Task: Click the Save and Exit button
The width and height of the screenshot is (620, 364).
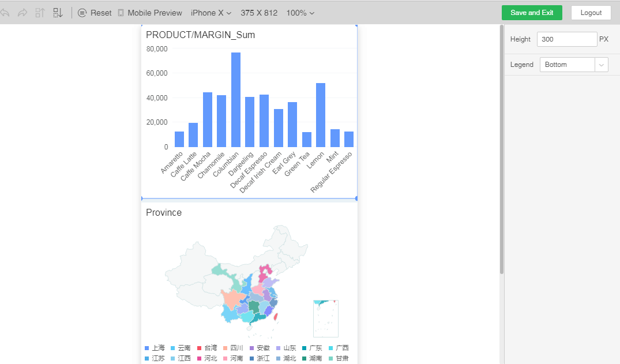Action: 532,13
